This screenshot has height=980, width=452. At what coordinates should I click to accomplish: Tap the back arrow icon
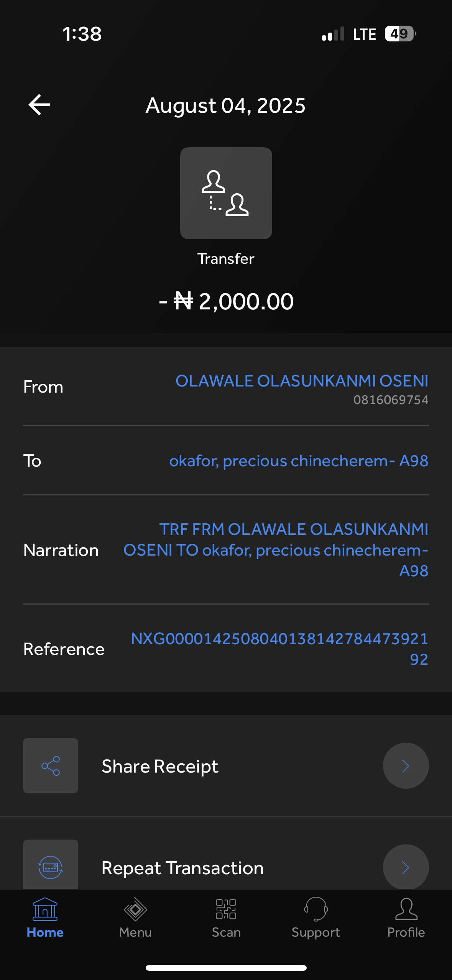coord(39,105)
